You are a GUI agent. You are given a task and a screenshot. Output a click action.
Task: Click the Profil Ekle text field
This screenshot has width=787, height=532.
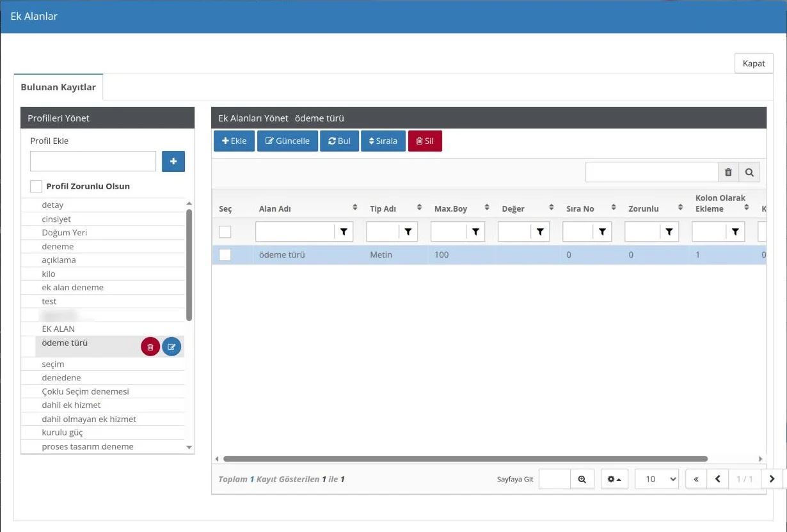coord(93,161)
